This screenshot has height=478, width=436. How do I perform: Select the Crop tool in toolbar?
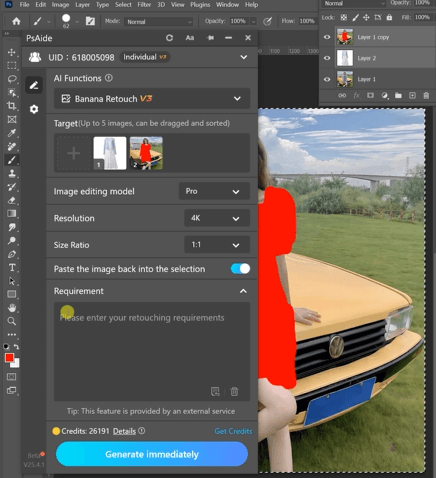pos(12,106)
